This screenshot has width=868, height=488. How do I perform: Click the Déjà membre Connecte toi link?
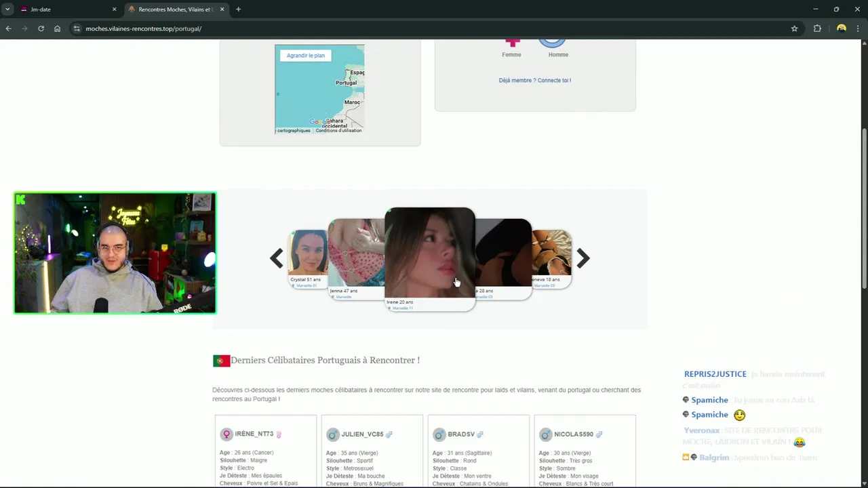[x=534, y=80]
